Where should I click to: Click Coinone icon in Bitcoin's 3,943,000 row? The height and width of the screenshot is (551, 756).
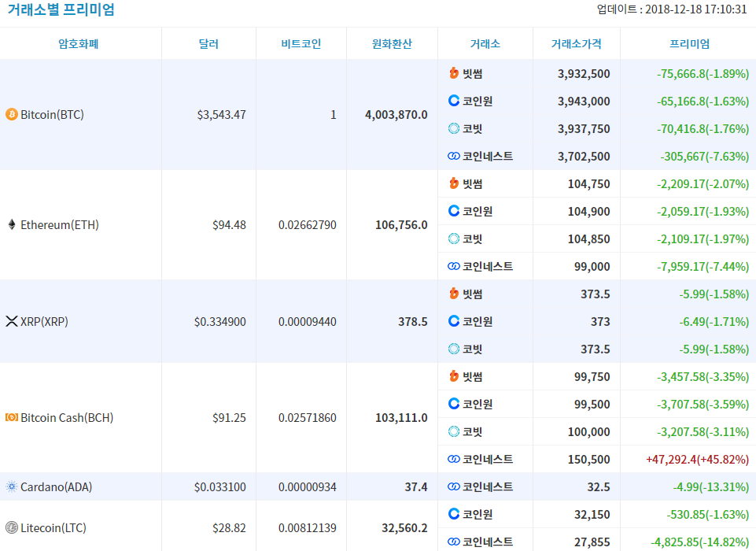454,101
